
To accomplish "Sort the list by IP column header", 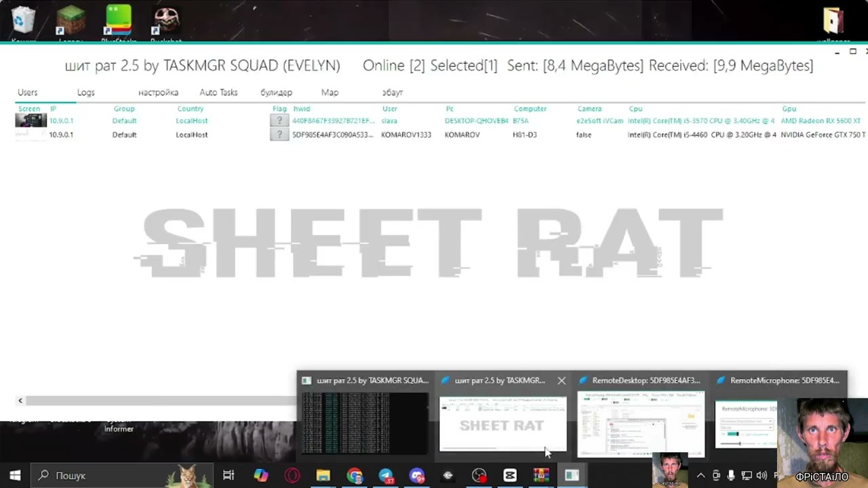I will (x=53, y=108).
